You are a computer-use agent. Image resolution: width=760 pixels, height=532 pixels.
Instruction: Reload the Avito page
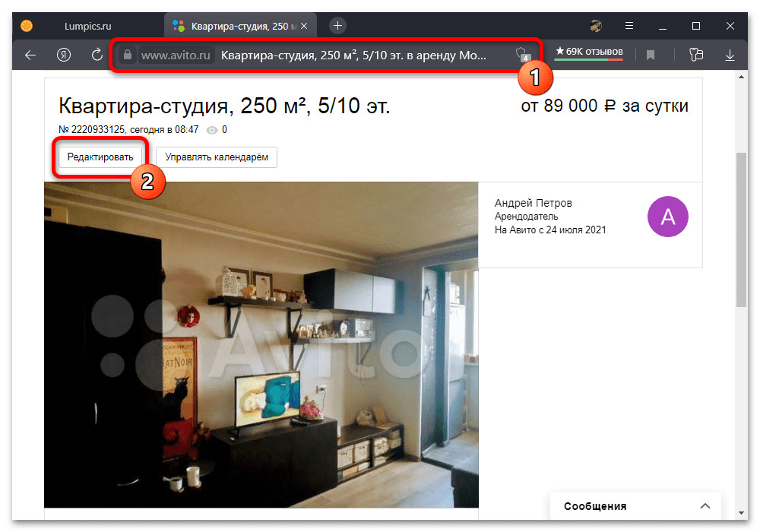(x=97, y=55)
